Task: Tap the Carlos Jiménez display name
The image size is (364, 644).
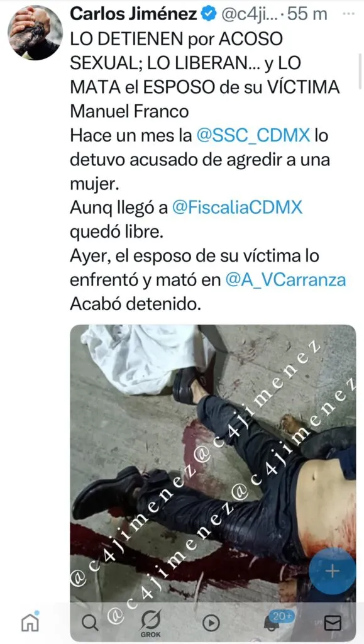Action: pos(134,14)
